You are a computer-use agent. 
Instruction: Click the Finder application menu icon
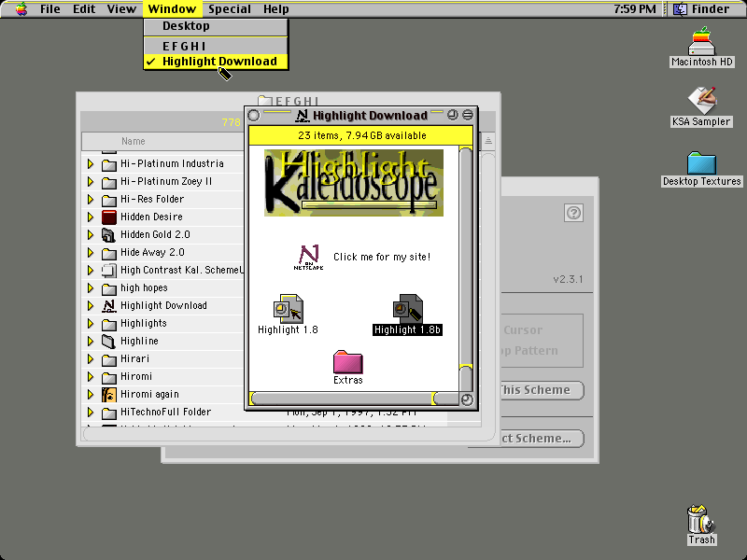(680, 9)
